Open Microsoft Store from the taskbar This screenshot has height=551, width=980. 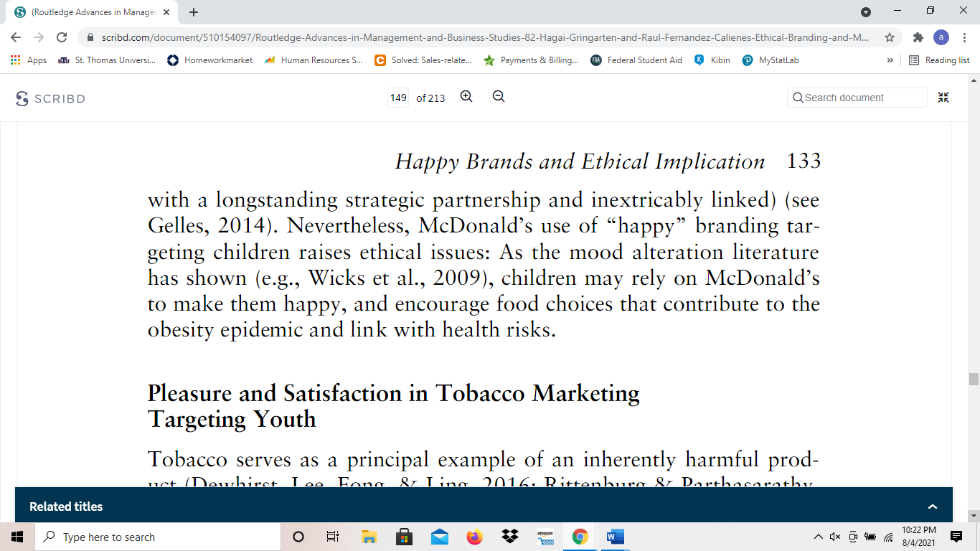[x=404, y=537]
